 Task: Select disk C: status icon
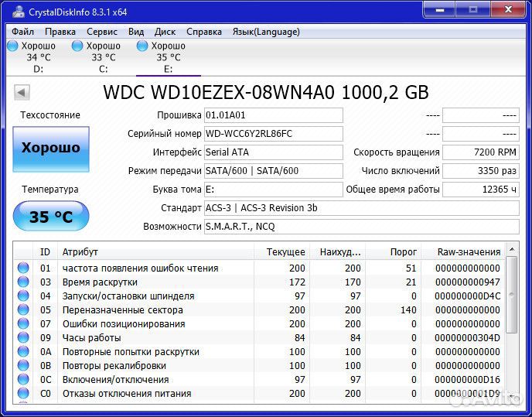click(77, 46)
